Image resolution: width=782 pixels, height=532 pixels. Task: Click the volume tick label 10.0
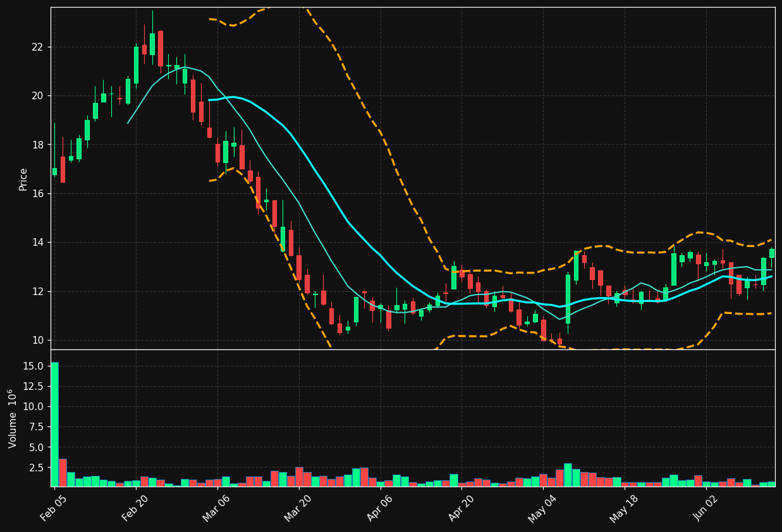click(34, 407)
